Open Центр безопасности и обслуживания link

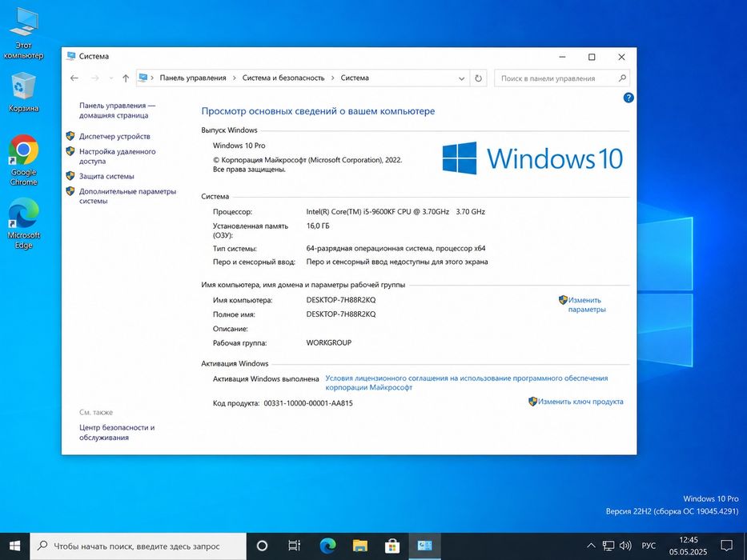coord(117,432)
